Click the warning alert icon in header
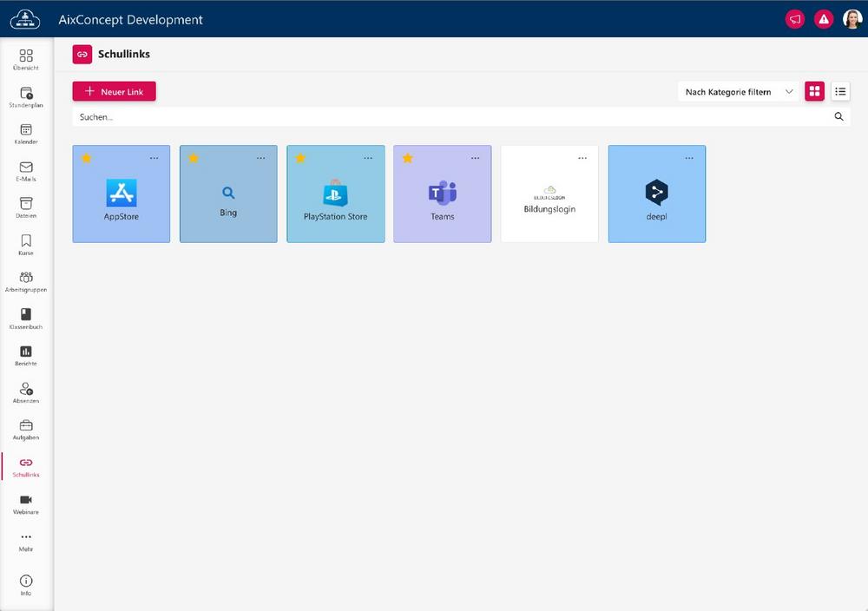868x611 pixels. coord(824,19)
